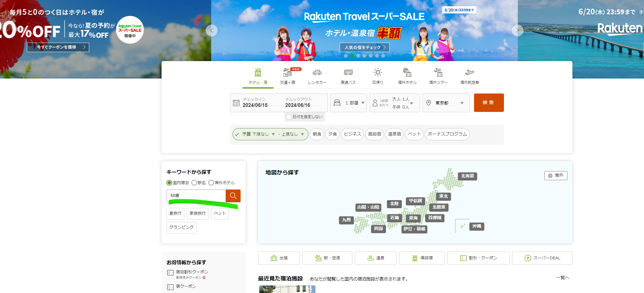Open the budget 下限なし lower limit dropdown

pyautogui.click(x=264, y=134)
